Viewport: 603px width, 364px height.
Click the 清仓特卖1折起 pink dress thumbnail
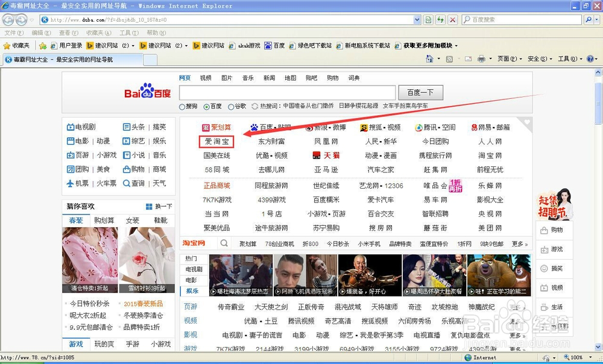[x=90, y=260]
